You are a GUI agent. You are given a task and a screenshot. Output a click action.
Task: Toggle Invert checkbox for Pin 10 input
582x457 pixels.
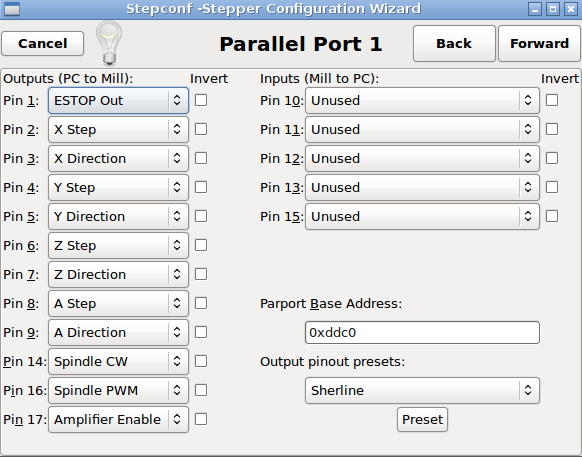coord(552,100)
